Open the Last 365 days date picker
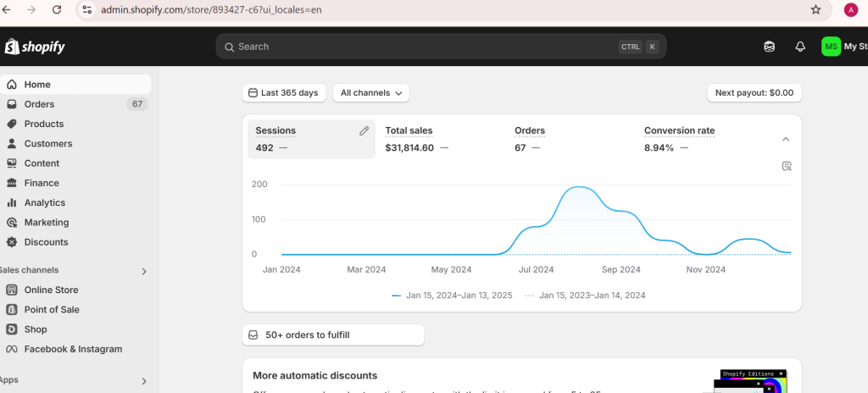Image resolution: width=868 pixels, height=393 pixels. click(x=285, y=92)
